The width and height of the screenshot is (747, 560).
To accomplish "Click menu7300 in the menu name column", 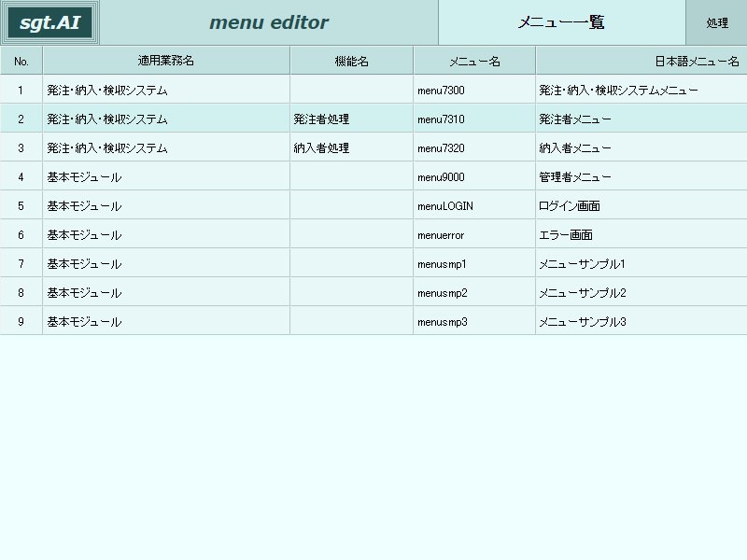I will point(474,90).
